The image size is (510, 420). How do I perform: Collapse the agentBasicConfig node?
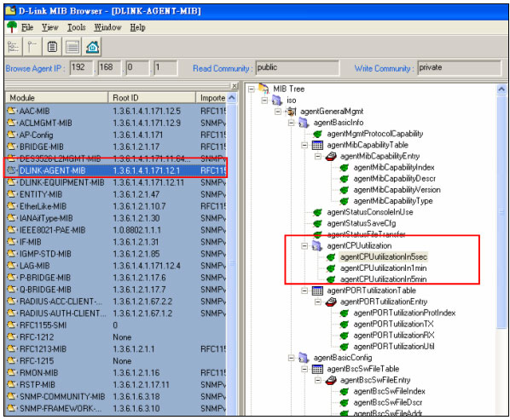[x=292, y=358]
